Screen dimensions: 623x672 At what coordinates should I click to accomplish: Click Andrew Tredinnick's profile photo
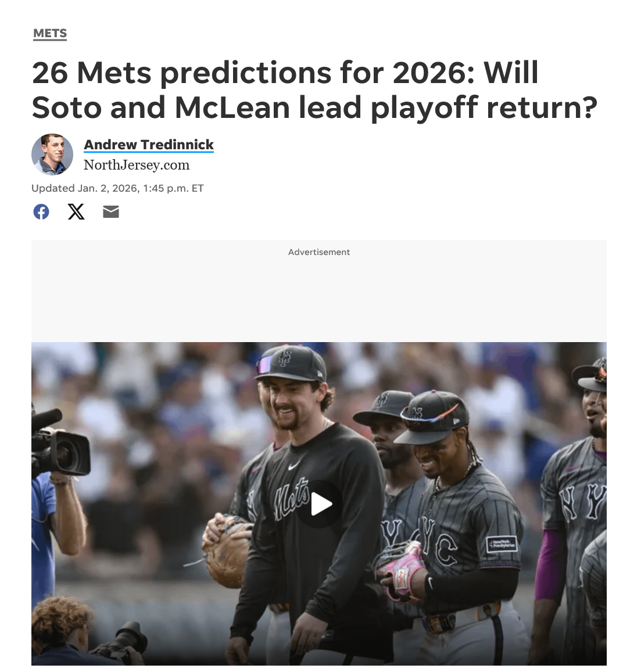coord(52,154)
